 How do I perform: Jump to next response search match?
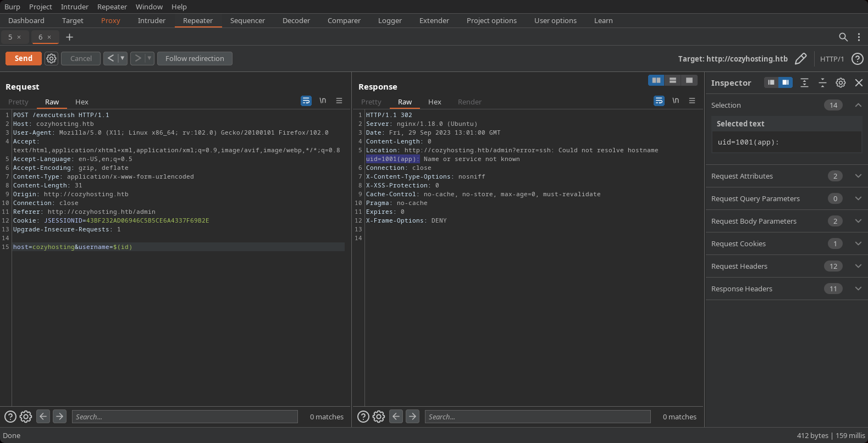(x=412, y=417)
